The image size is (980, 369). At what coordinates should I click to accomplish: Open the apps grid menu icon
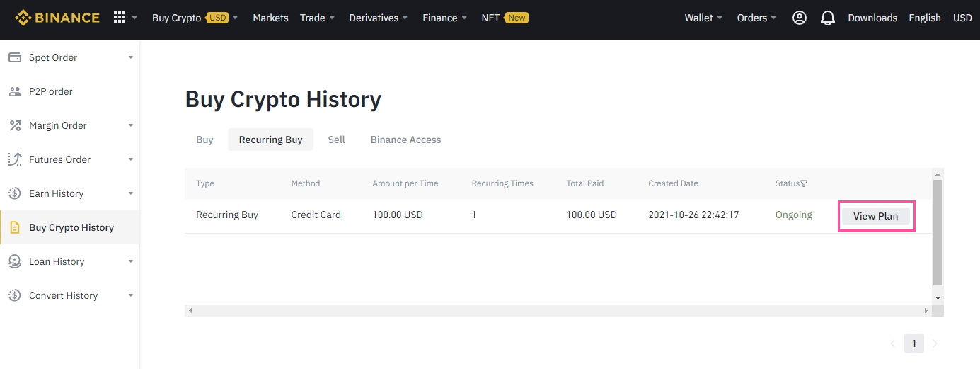coord(120,18)
